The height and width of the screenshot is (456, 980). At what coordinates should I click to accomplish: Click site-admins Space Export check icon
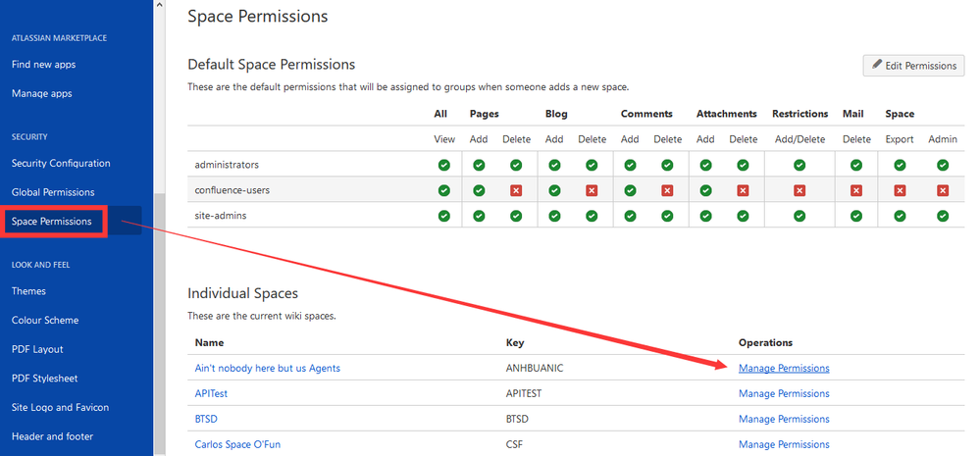coord(900,216)
